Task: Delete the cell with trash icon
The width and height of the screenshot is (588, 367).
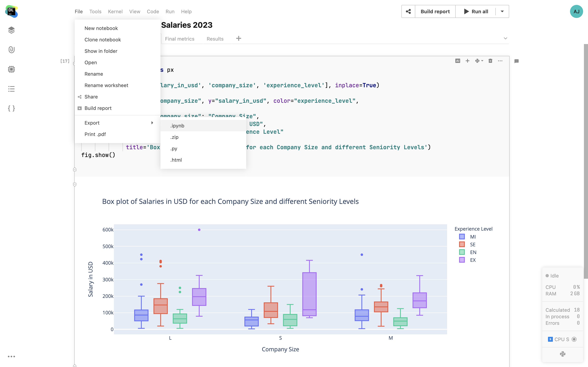Action: coord(490,61)
